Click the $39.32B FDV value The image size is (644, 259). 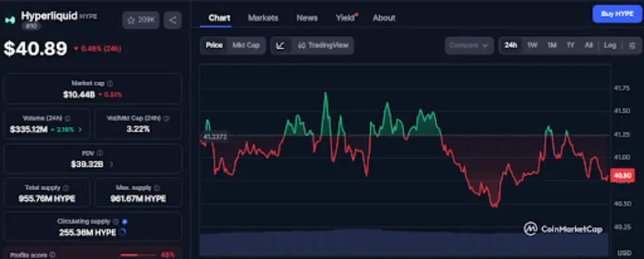(87, 164)
